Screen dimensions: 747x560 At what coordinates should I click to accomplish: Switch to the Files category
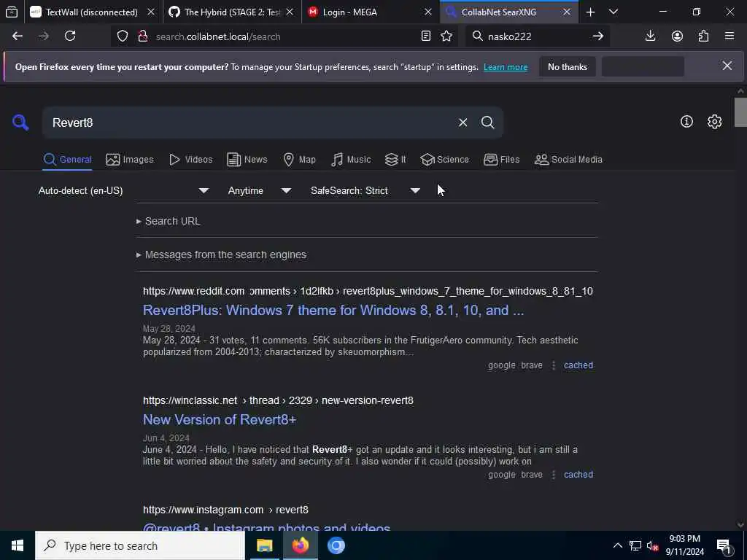[501, 160]
